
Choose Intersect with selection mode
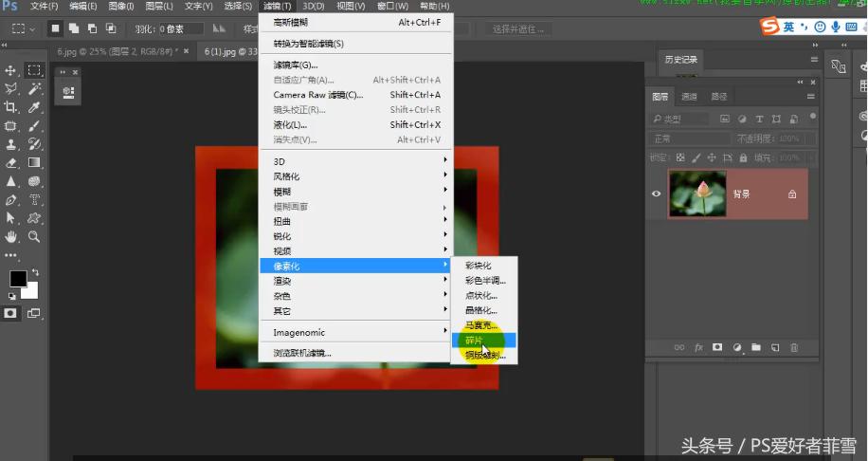pos(111,28)
